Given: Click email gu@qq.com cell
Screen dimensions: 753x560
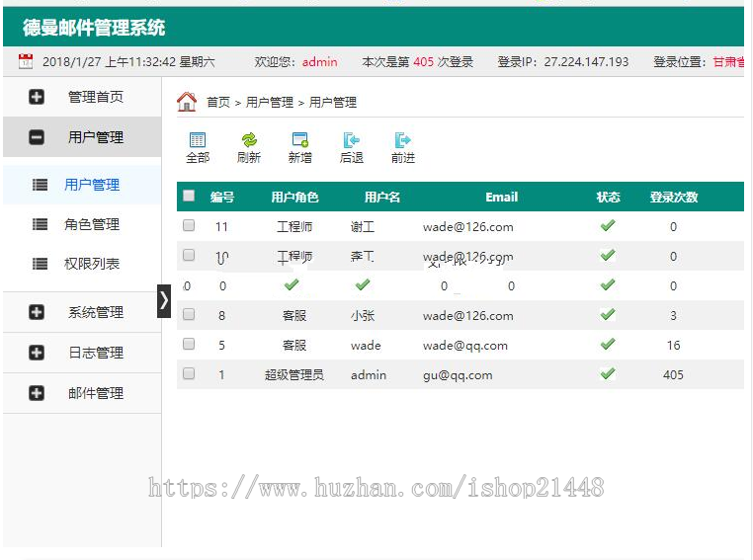Looking at the screenshot, I should click(x=458, y=375).
